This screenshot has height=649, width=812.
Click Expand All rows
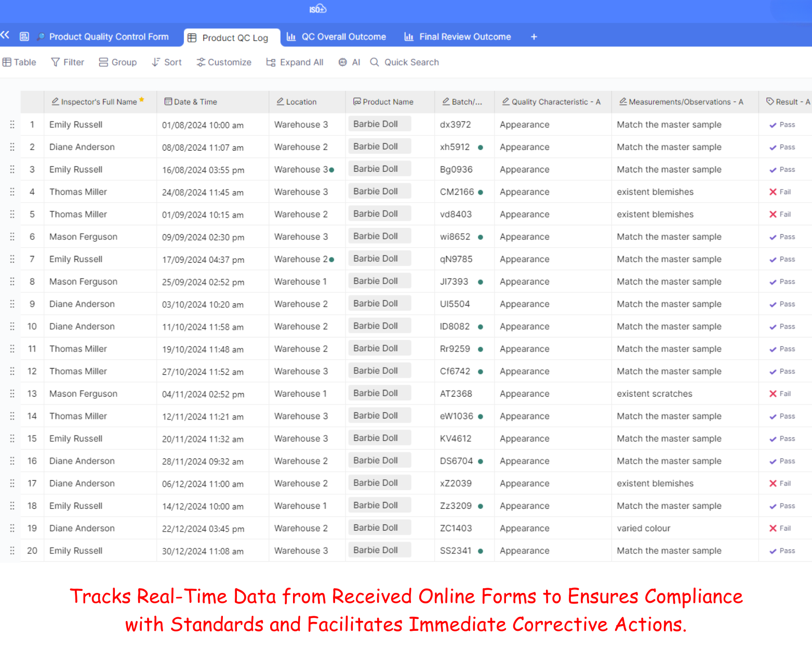[295, 62]
